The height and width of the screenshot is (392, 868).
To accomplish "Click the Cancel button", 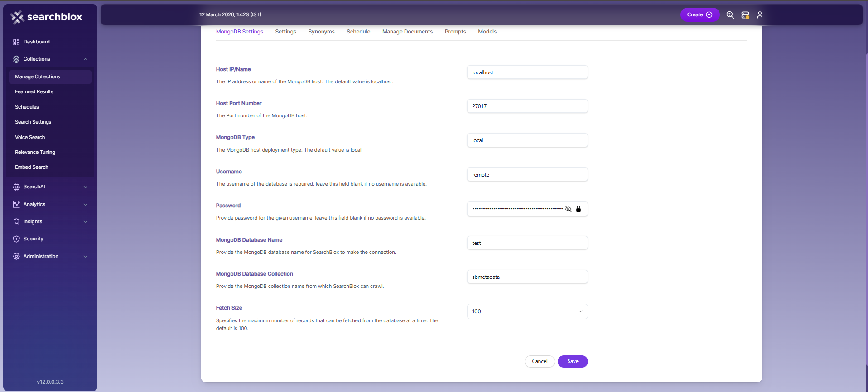I will (540, 361).
